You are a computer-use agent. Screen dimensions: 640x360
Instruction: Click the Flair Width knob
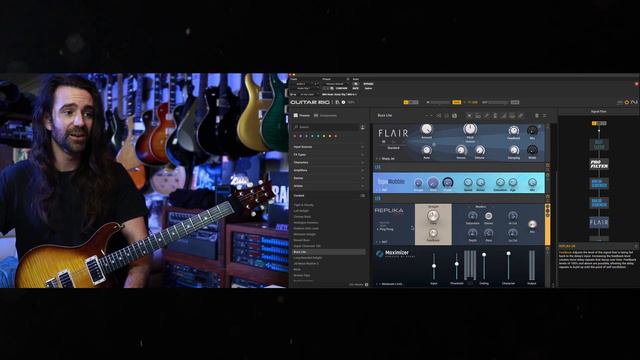point(532,150)
